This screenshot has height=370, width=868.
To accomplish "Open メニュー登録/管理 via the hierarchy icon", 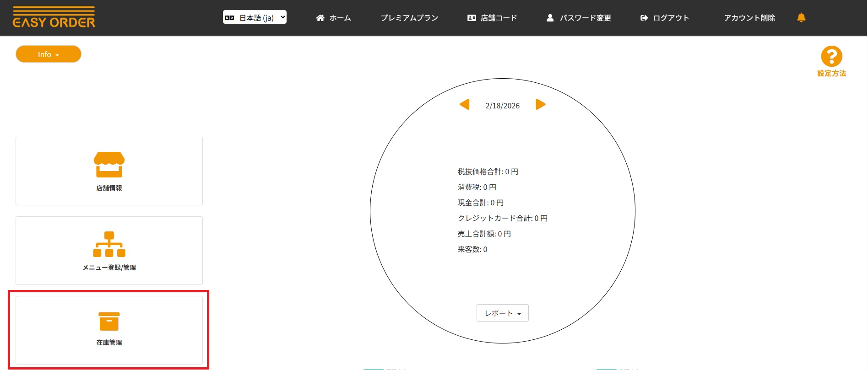I will (x=109, y=244).
